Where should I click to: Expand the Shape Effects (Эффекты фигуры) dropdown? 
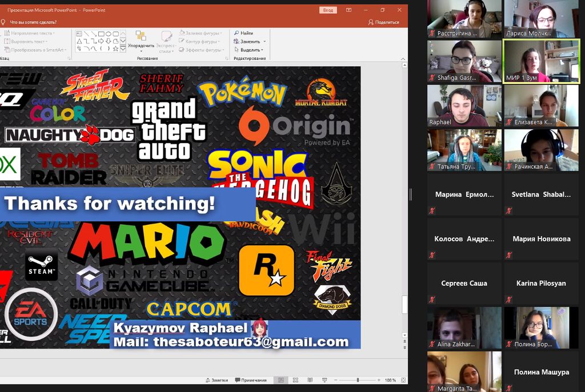(223, 50)
